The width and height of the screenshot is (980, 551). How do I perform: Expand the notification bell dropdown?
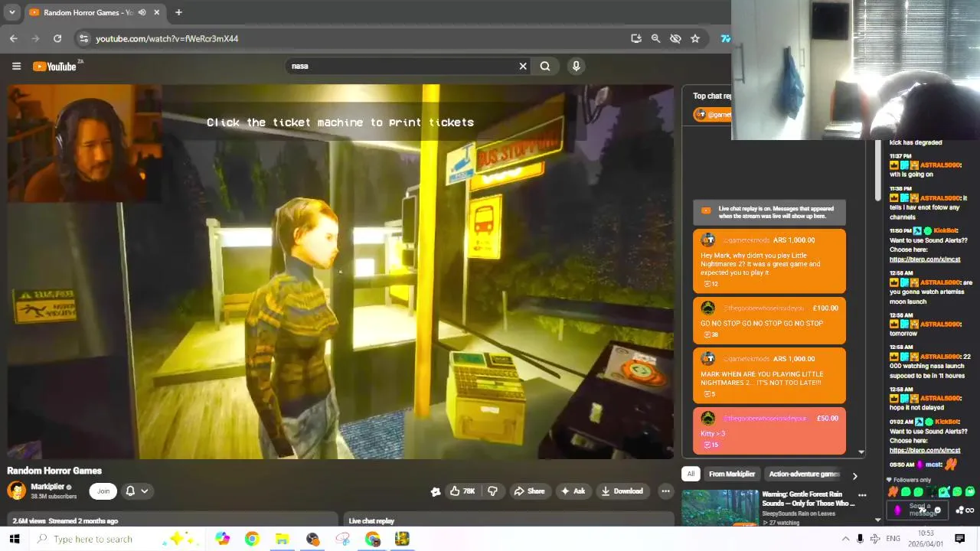(137, 491)
